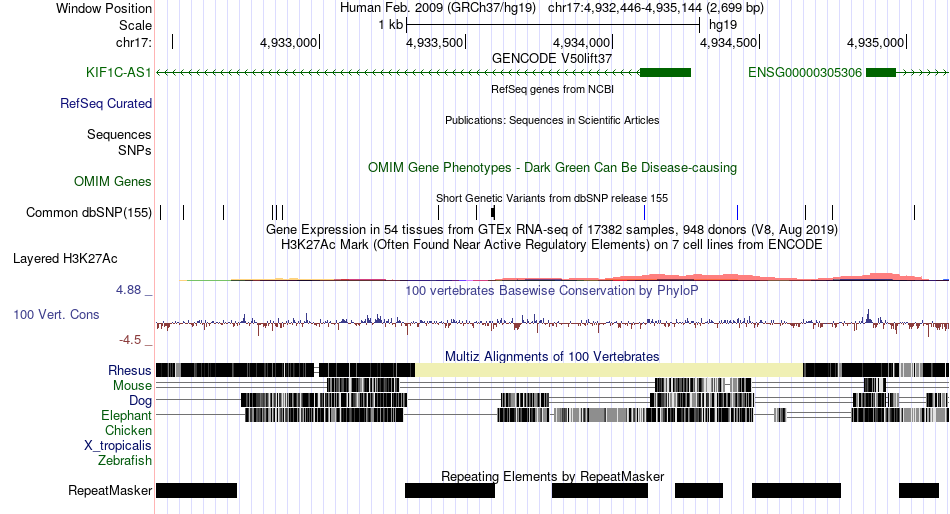This screenshot has height=514, width=950.
Task: Click the hg19 assembly label
Action: pyautogui.click(x=723, y=25)
